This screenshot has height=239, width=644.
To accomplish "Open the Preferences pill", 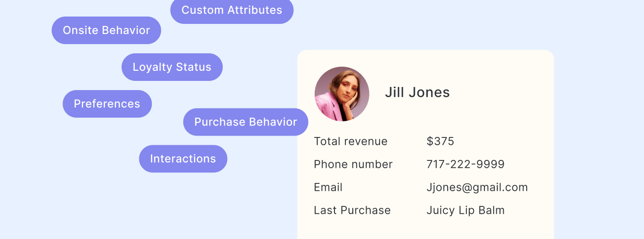I will (107, 104).
